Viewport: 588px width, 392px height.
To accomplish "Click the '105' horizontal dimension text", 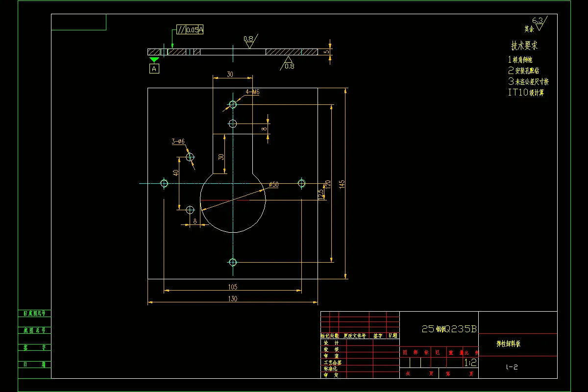I will point(233,287).
